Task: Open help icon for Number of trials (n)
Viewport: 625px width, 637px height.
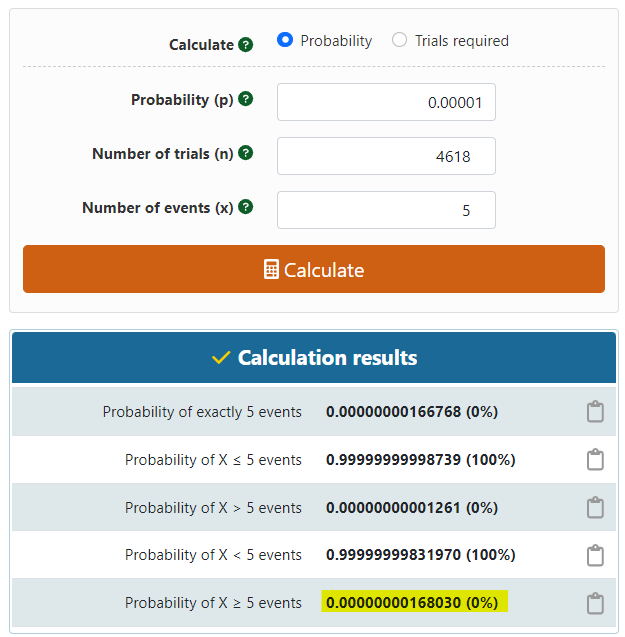Action: click(x=245, y=153)
